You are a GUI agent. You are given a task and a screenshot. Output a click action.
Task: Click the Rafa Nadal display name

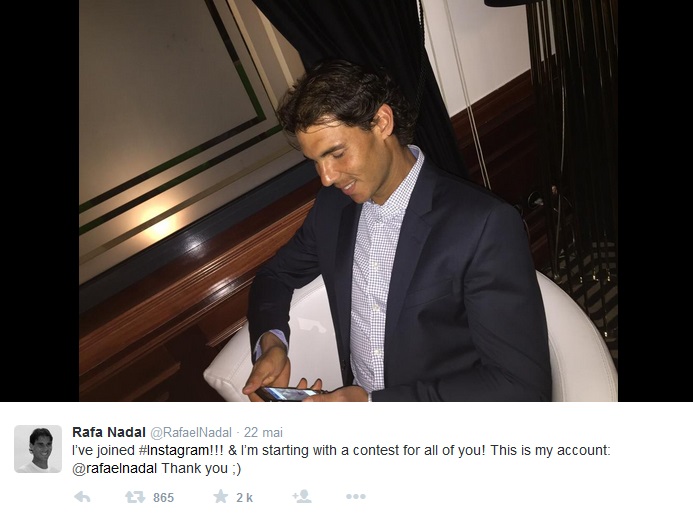tap(109, 432)
